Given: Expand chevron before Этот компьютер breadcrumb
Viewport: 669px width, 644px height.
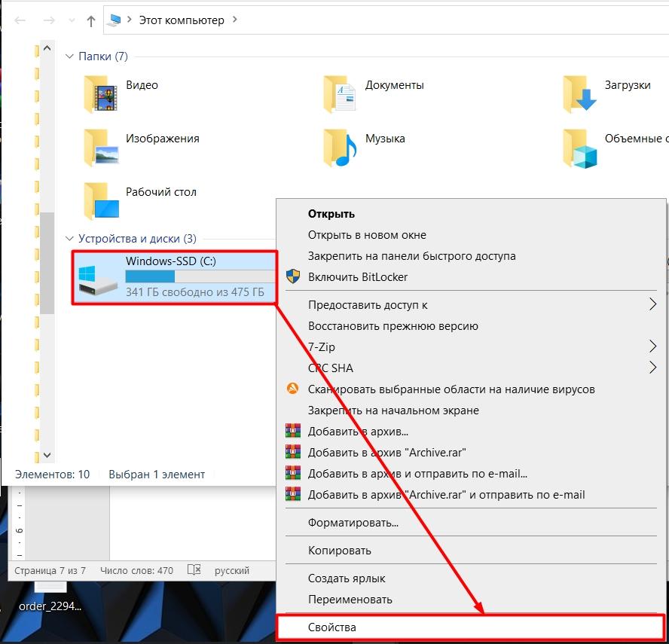Looking at the screenshot, I should pos(130,20).
